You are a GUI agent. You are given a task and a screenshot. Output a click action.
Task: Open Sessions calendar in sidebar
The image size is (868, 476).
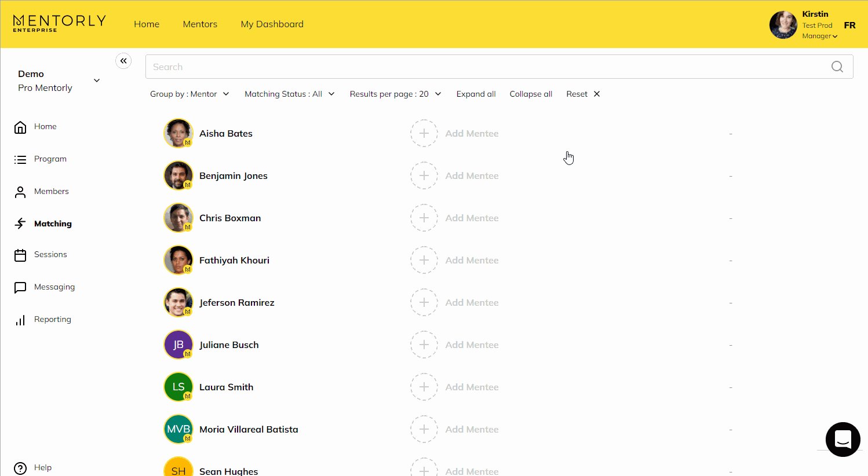(50, 255)
